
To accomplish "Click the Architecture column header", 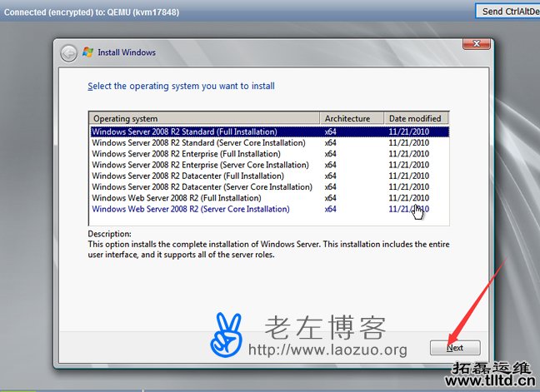I will (x=352, y=118).
